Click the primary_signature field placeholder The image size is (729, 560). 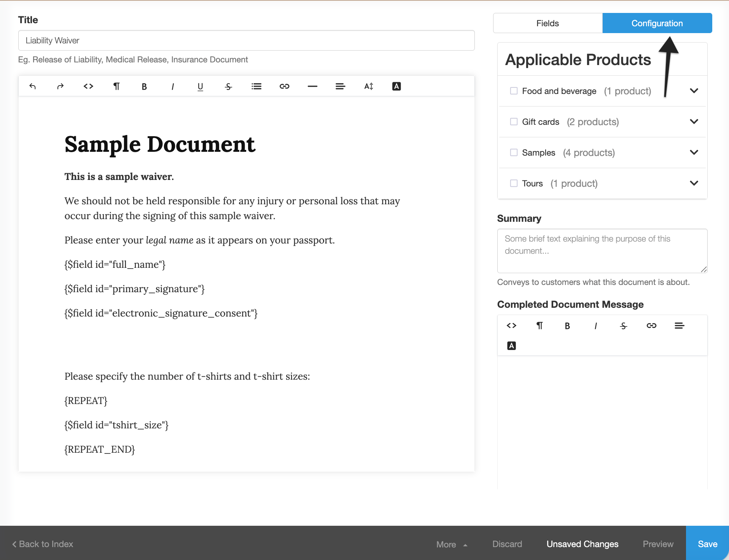(x=134, y=289)
